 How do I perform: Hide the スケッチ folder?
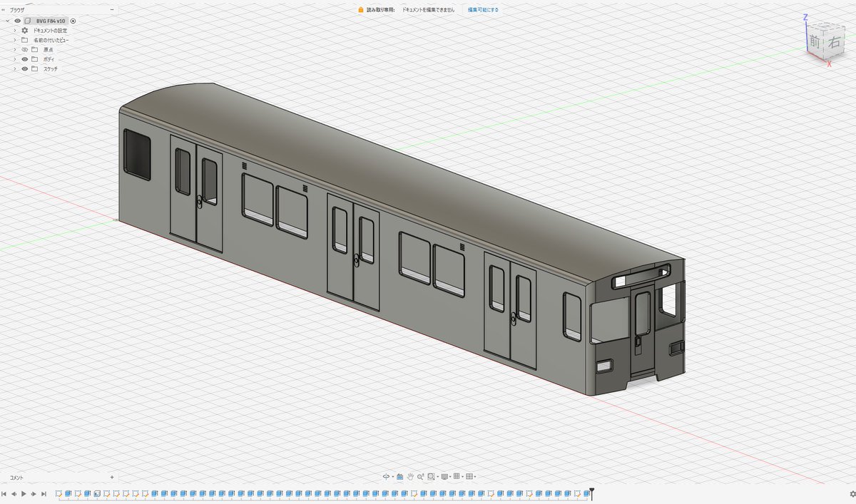(x=24, y=68)
